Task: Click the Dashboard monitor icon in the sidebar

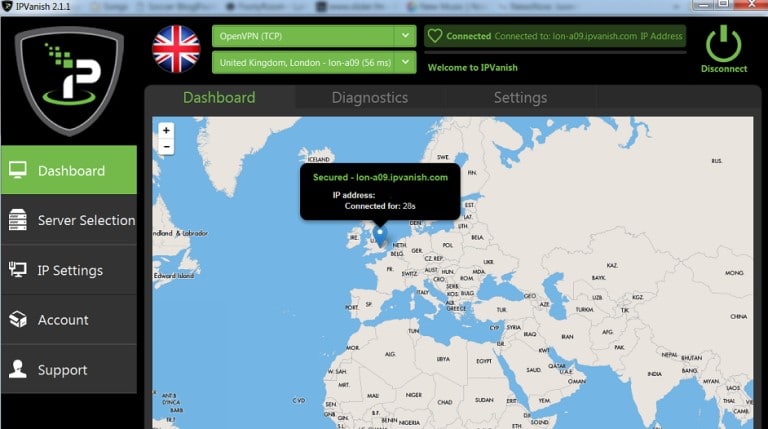Action: click(x=18, y=170)
